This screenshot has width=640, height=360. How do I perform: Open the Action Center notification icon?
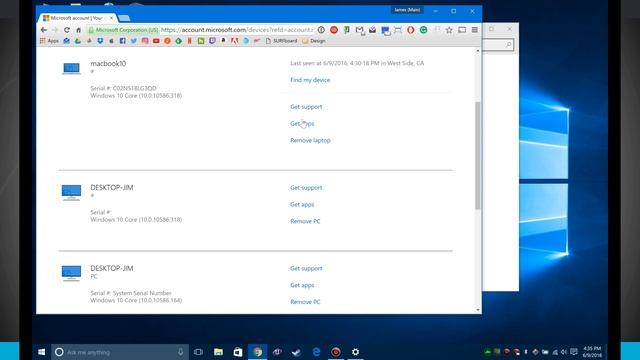click(x=574, y=352)
